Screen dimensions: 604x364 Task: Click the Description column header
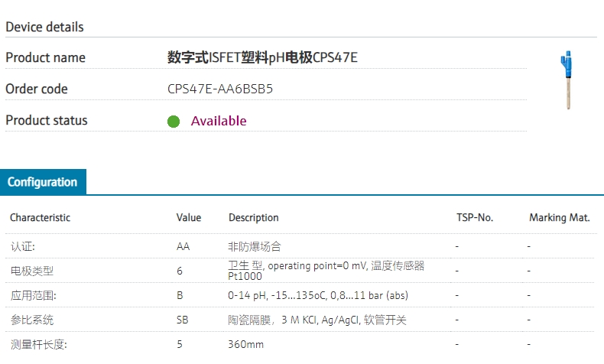(254, 218)
